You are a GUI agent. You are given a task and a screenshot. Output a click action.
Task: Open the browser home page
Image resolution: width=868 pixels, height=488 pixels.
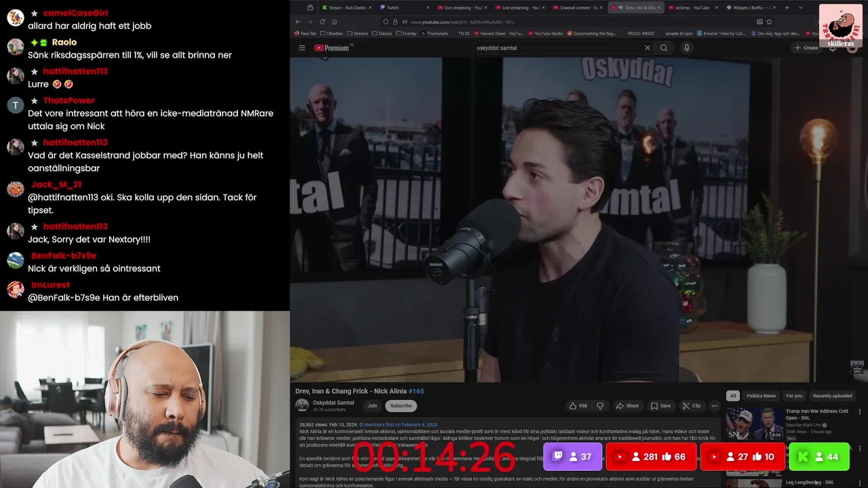tap(334, 22)
